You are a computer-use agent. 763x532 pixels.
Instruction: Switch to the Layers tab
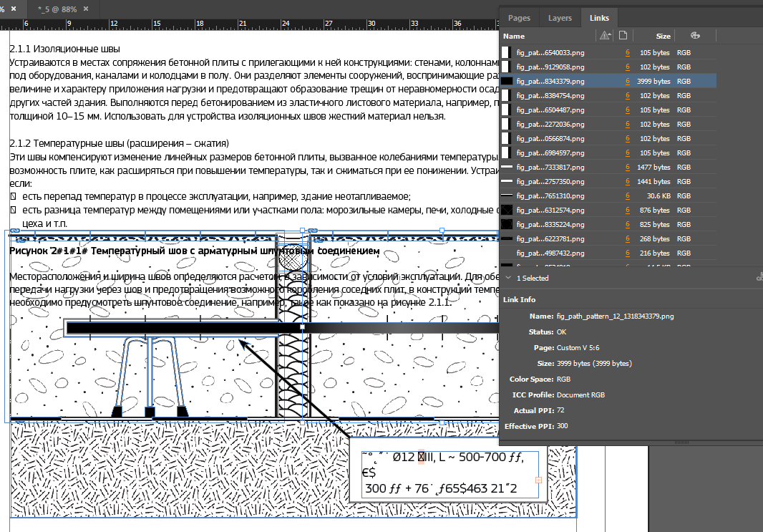560,18
